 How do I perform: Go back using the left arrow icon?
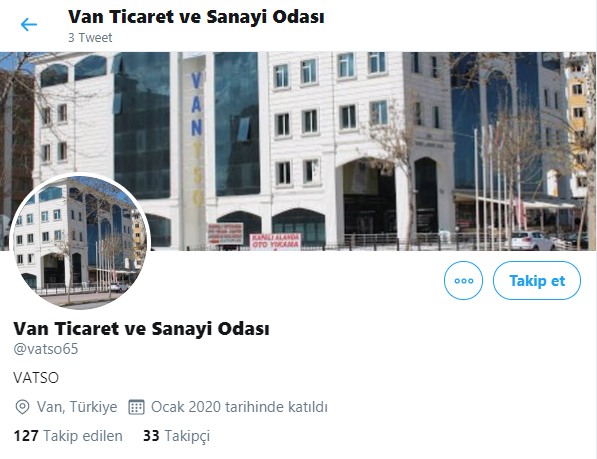tap(29, 25)
